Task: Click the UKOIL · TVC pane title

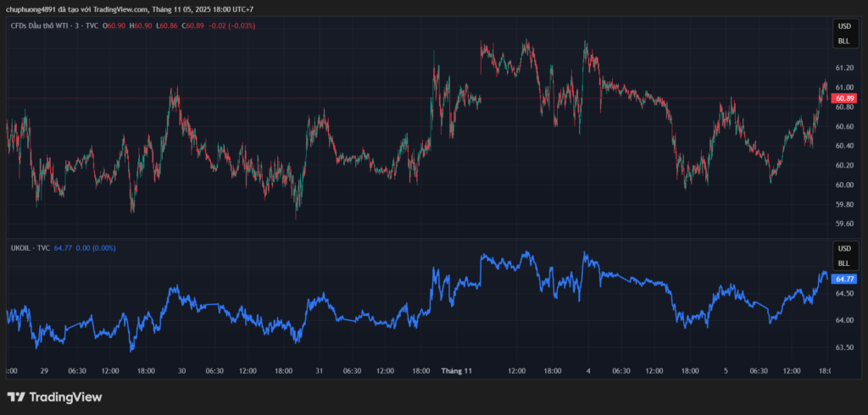Action: click(30, 247)
